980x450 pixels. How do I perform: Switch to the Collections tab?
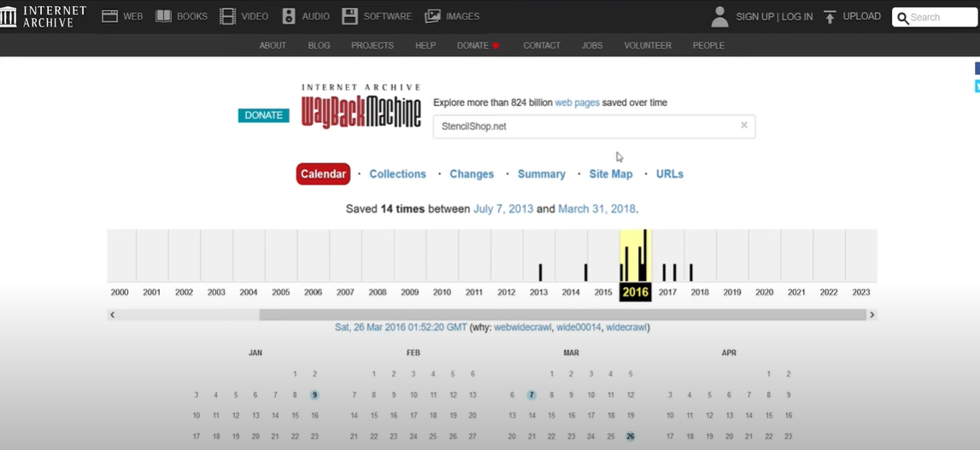point(397,173)
